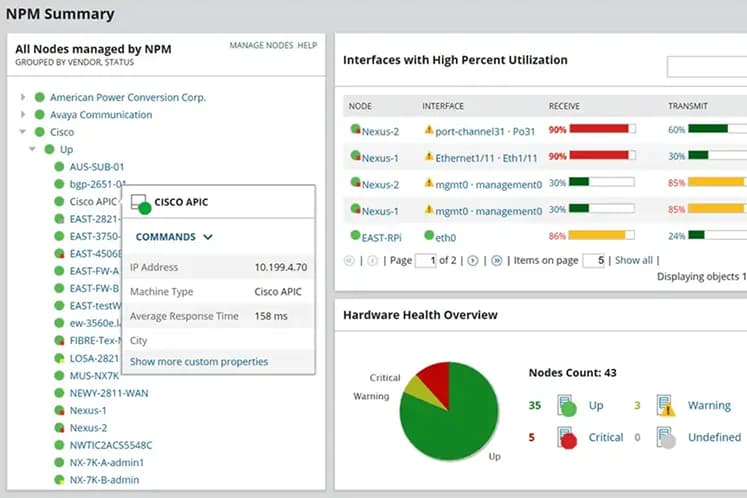Click the Warning link in hardware health
The width and height of the screenshot is (747, 498).
(709, 406)
